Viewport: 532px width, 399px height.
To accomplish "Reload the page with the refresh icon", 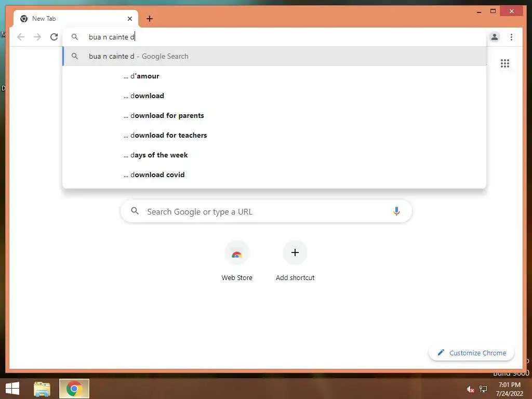I will tap(54, 37).
